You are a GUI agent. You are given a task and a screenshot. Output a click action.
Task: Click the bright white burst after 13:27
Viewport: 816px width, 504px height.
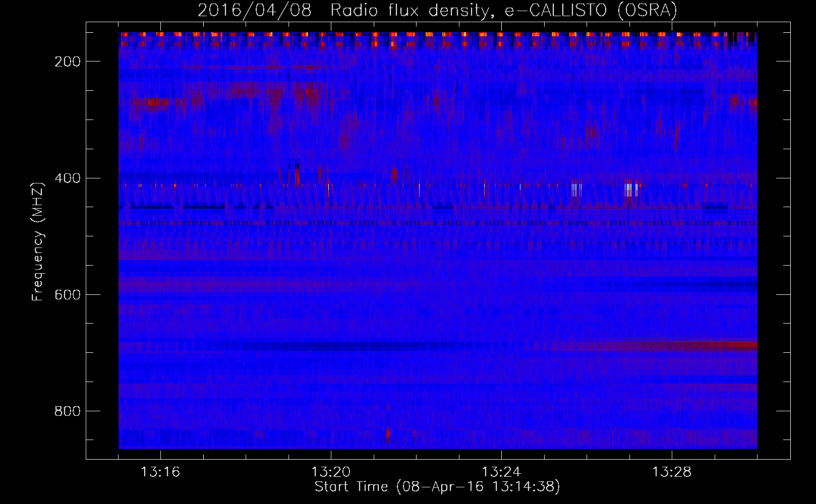[x=629, y=190]
